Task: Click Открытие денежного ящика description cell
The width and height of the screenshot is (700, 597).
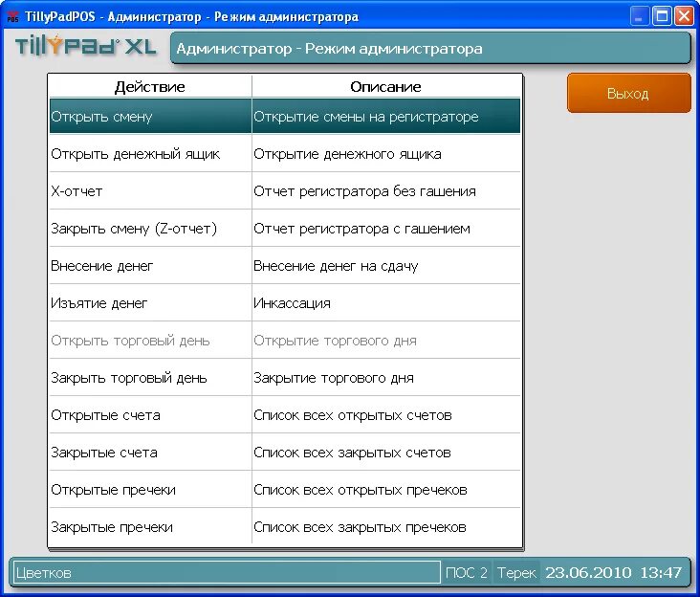Action: click(386, 153)
